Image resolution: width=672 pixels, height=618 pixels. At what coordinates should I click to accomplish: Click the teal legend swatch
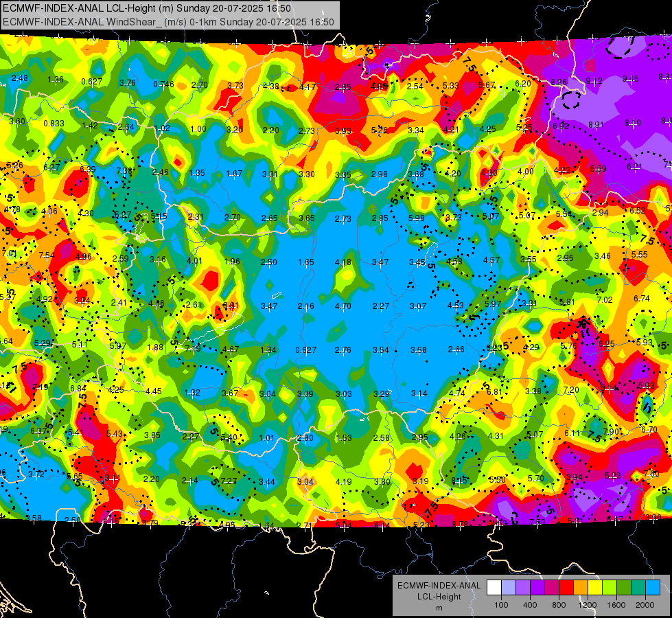638,588
